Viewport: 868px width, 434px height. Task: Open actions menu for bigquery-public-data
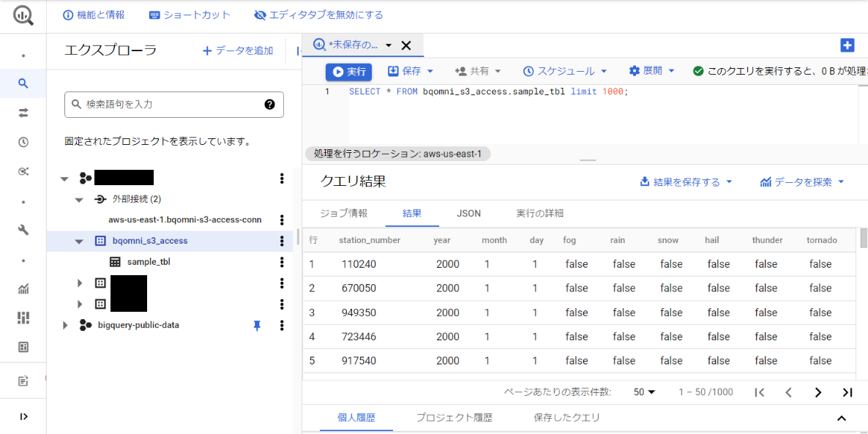click(x=282, y=325)
